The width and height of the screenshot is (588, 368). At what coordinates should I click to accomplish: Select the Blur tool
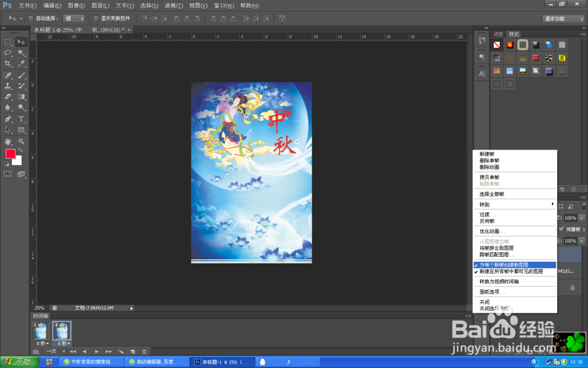pyautogui.click(x=8, y=108)
